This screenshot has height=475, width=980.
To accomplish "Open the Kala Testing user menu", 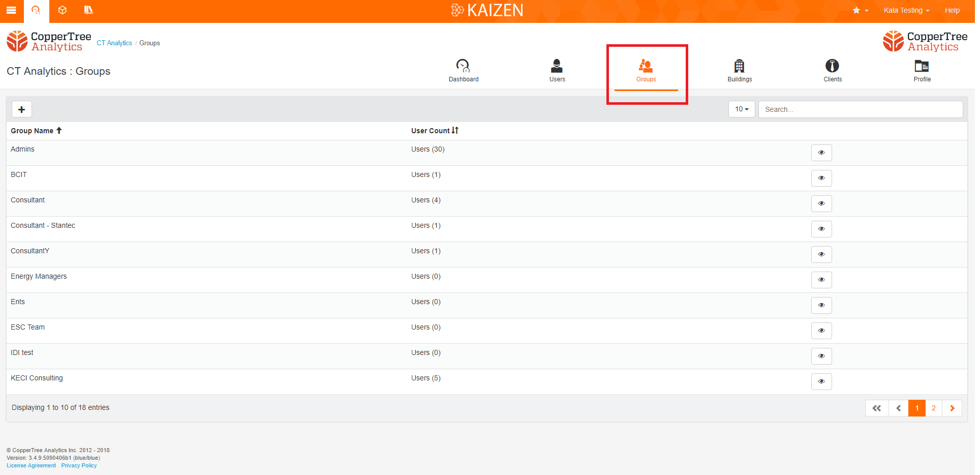I will coord(906,10).
